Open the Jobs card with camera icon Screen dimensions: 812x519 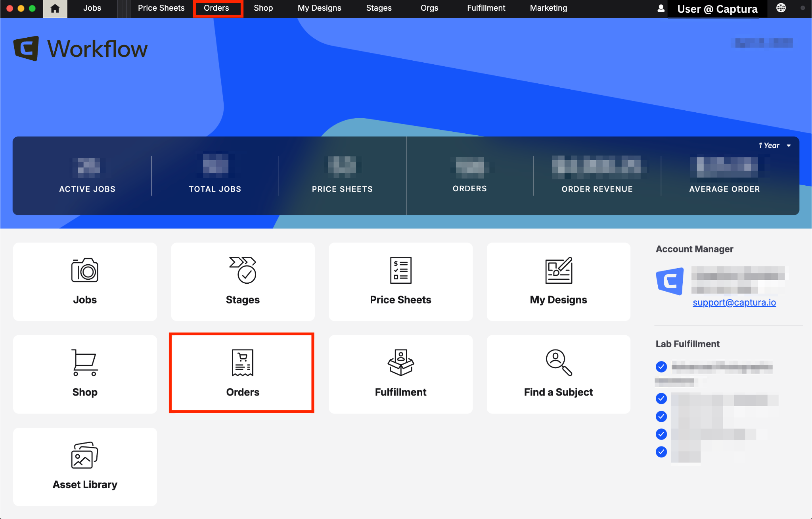pos(85,282)
